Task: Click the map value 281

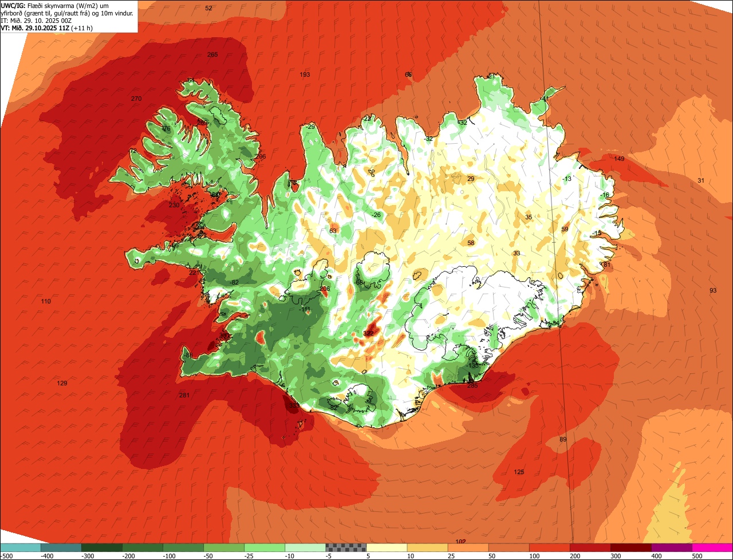Action: (x=184, y=395)
